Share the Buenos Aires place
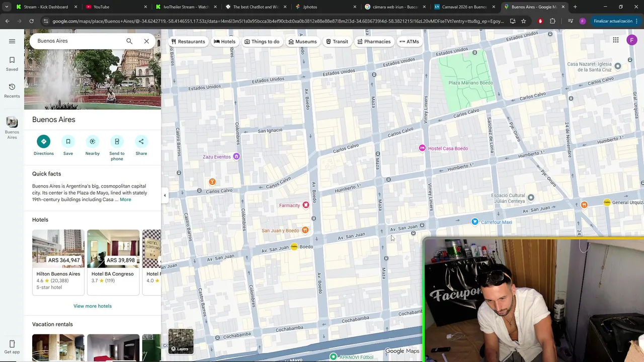Screen dimensions: 644x362 (141, 145)
